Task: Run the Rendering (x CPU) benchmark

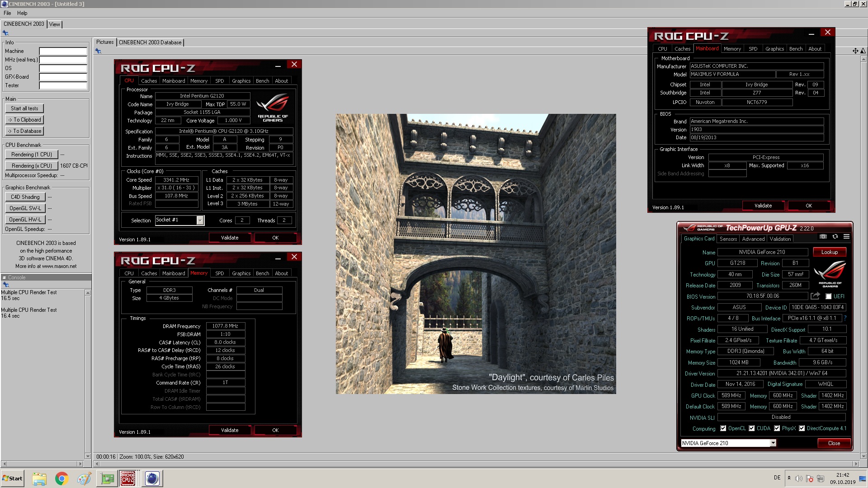Action: (32, 166)
